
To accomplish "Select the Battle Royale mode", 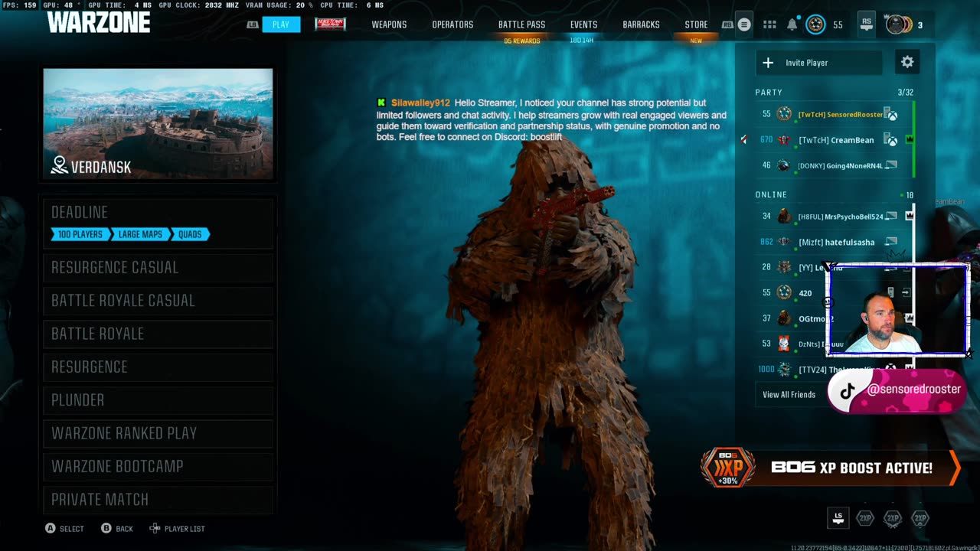I will point(158,334).
